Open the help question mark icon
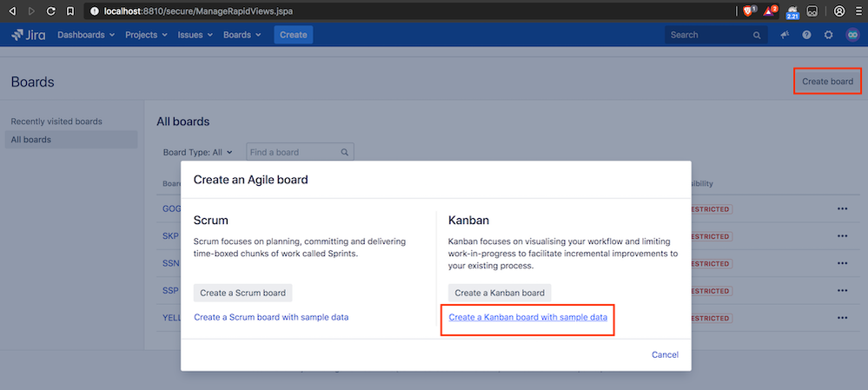This screenshot has width=868, height=390. (806, 35)
